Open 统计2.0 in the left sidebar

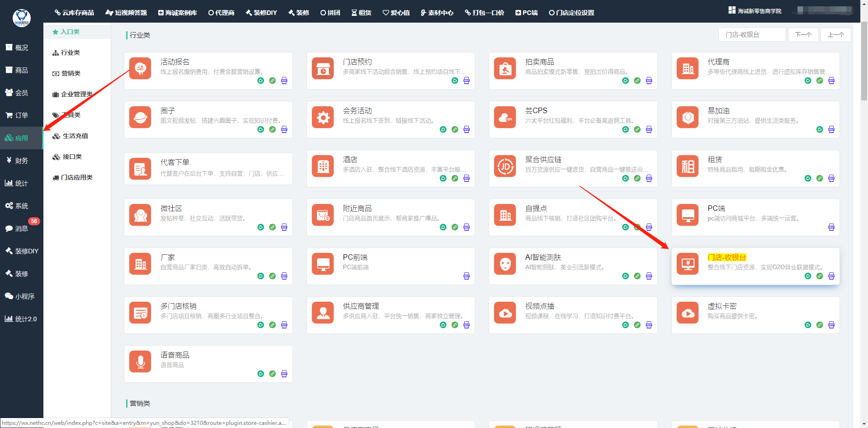point(21,319)
